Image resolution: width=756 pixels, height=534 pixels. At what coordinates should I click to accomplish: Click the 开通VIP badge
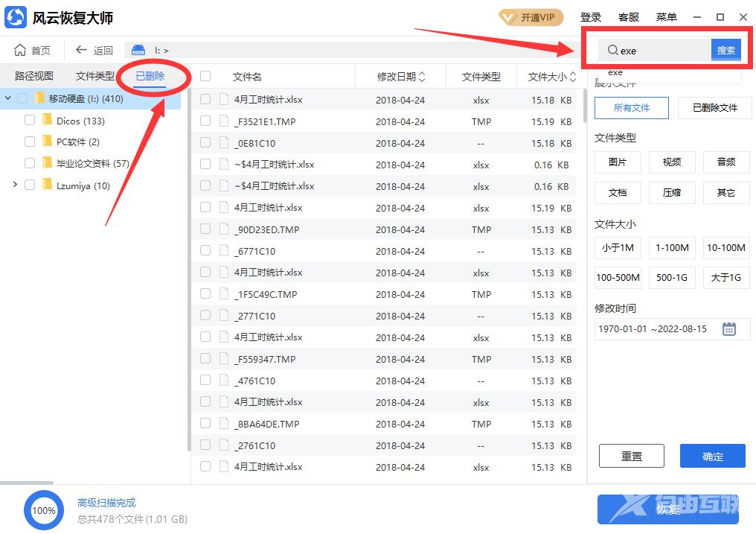pyautogui.click(x=531, y=17)
